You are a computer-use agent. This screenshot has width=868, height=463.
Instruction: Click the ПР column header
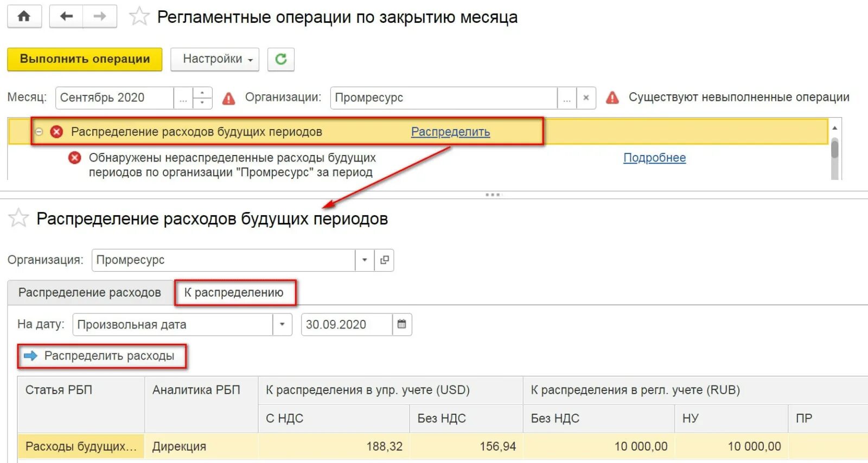click(828, 419)
